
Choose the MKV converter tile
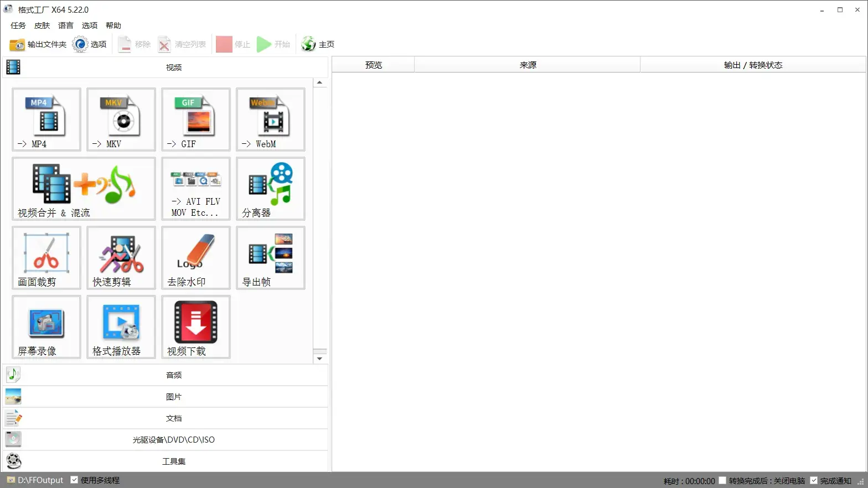click(x=121, y=120)
